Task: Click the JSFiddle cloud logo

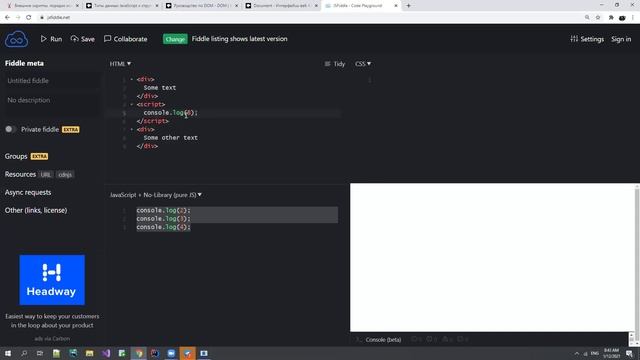Action: point(16,39)
